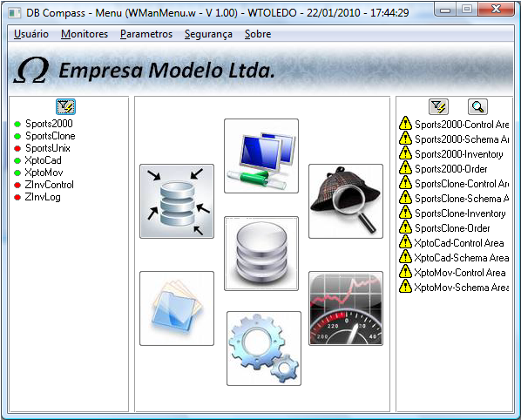Select ZInvControl in the database list
This screenshot has width=521, height=420.
[x=49, y=185]
